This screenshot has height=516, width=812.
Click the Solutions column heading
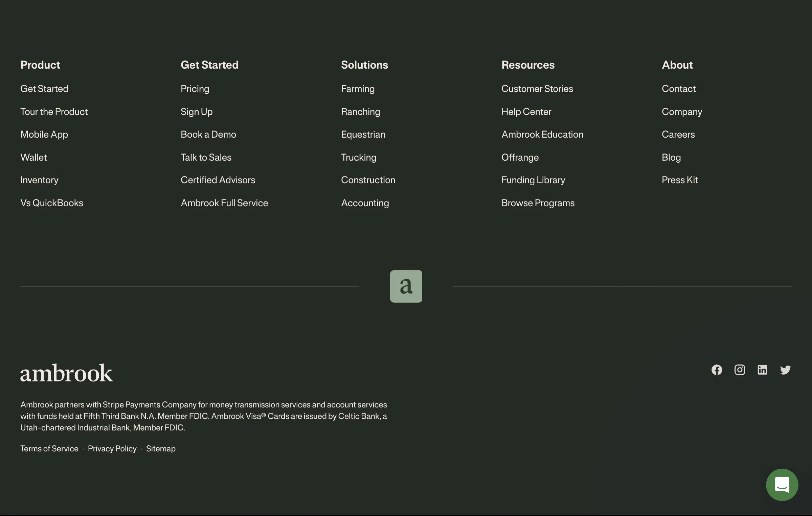pos(364,65)
